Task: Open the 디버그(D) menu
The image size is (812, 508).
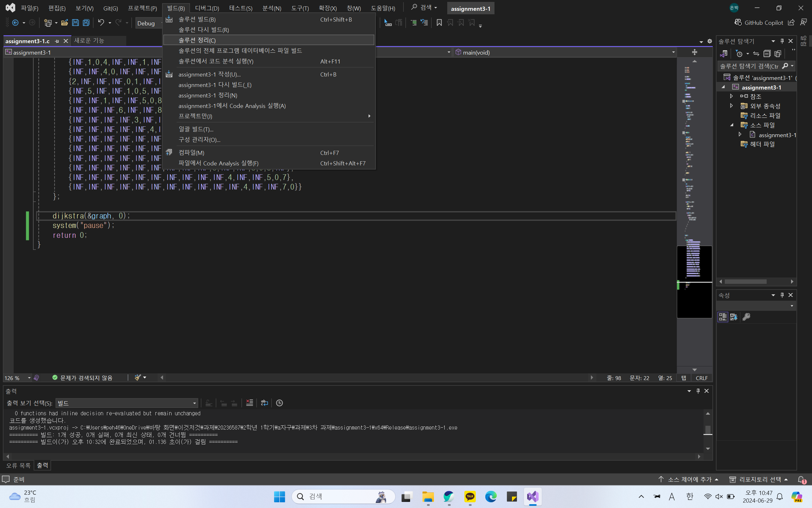Action: coord(207,8)
